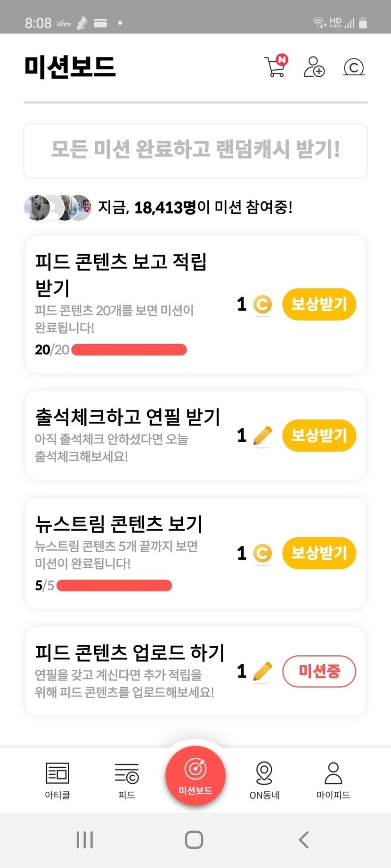Screen dimensions: 391x868
Task: Tap pencil icon in attendance check mission
Action: click(x=262, y=436)
